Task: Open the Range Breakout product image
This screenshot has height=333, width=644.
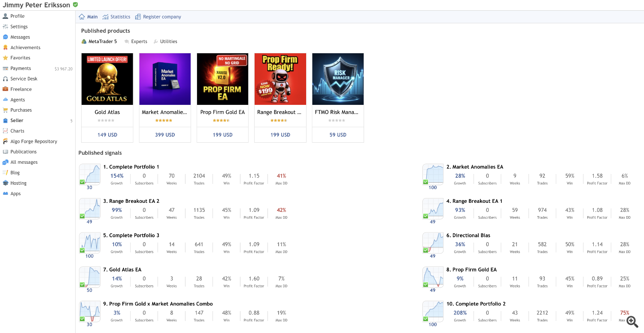Action: click(x=280, y=79)
